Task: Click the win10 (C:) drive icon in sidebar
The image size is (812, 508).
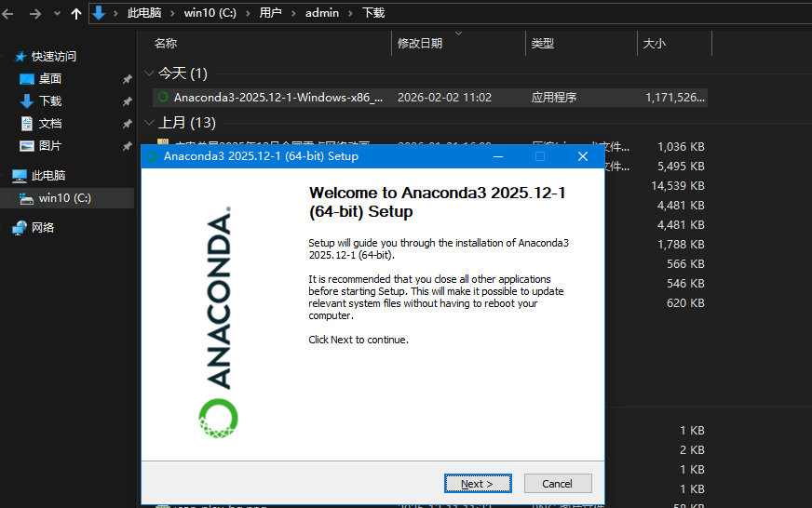Action: tap(26, 198)
